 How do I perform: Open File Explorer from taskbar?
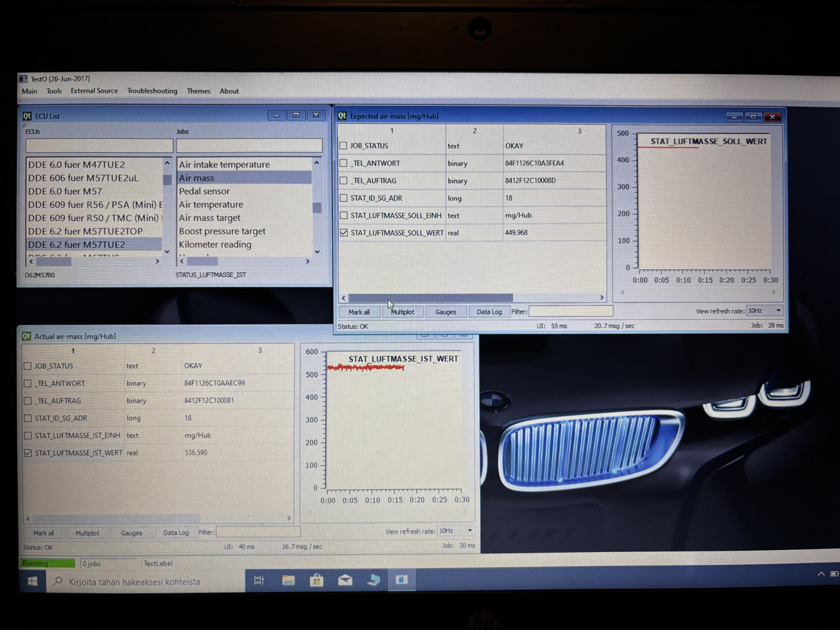(288, 580)
